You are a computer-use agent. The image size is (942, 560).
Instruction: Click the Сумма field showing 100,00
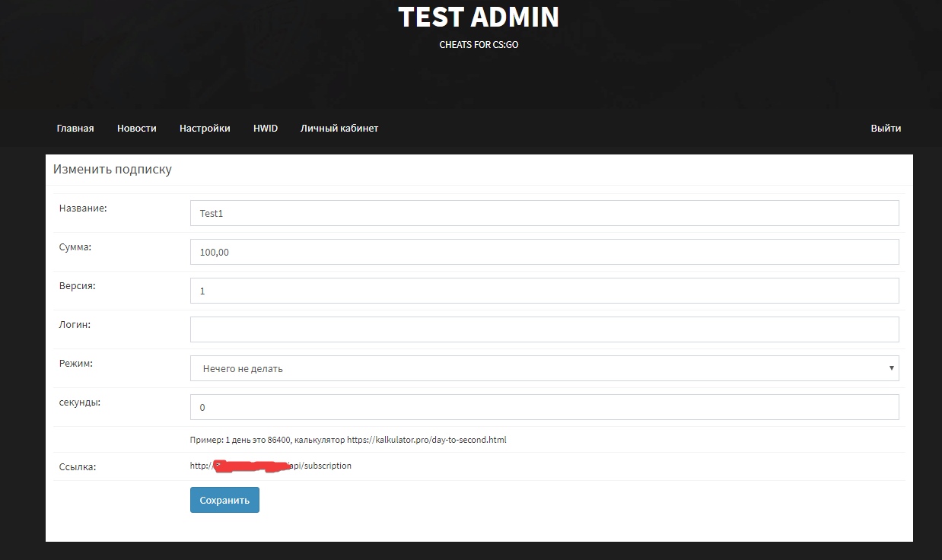coord(544,252)
